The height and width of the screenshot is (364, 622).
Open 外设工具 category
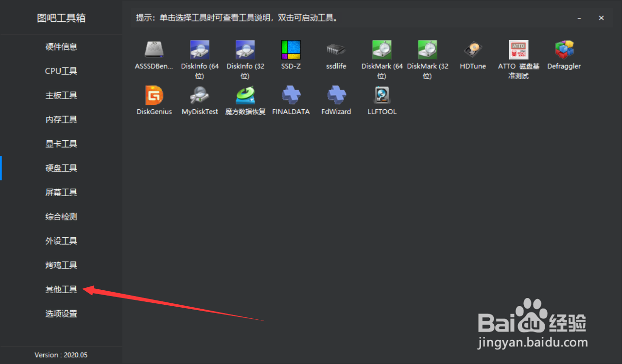(61, 241)
